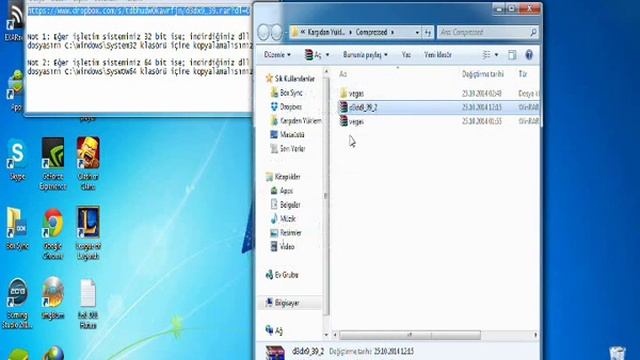Image resolution: width=640 pixels, height=360 pixels.
Task: Sort by the Ad column header
Action: coord(343,74)
